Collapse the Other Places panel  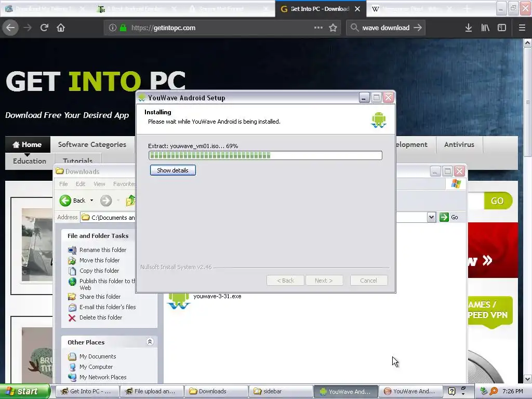pos(150,342)
